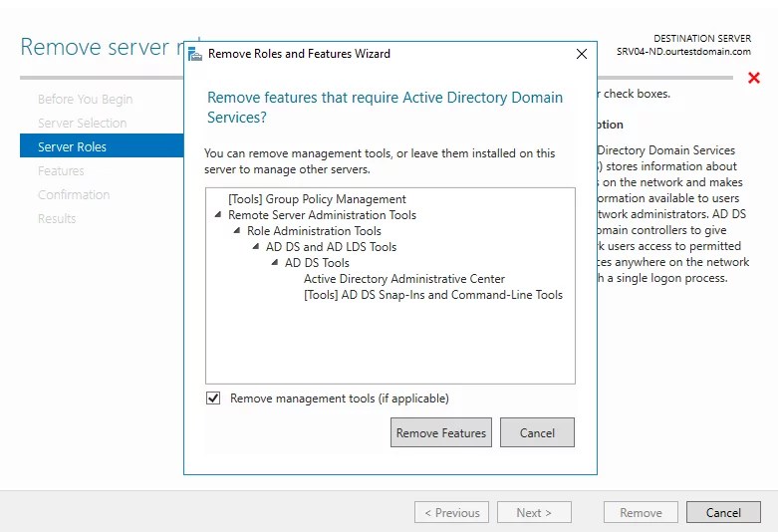Close the Remove Roles and Features dialog
Image resolution: width=778 pixels, height=532 pixels.
(582, 54)
